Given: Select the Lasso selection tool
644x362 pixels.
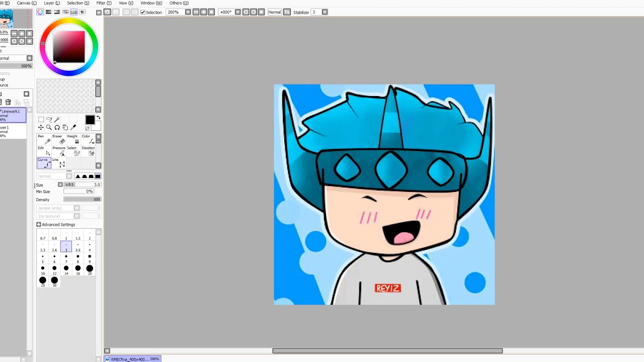Looking at the screenshot, I should [x=49, y=120].
